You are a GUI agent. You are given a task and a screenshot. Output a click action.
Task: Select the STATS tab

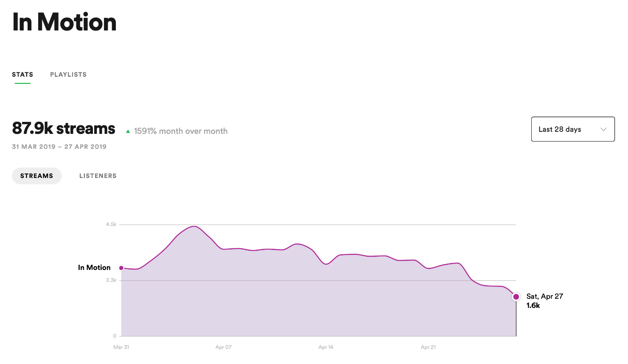(x=22, y=75)
